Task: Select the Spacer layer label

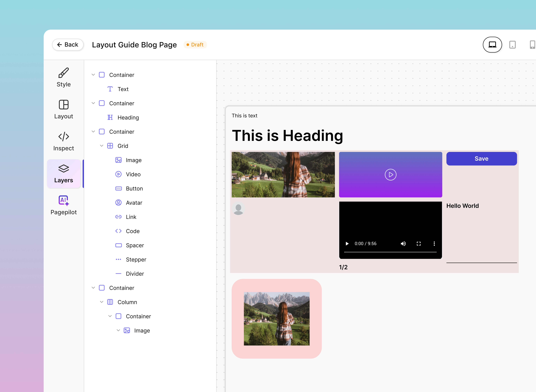Action: (x=135, y=245)
